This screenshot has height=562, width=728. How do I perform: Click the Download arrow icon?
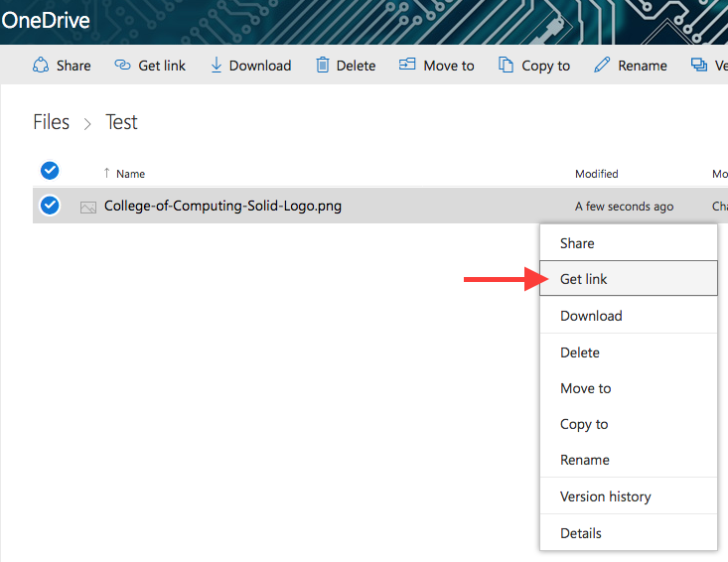pyautogui.click(x=217, y=66)
